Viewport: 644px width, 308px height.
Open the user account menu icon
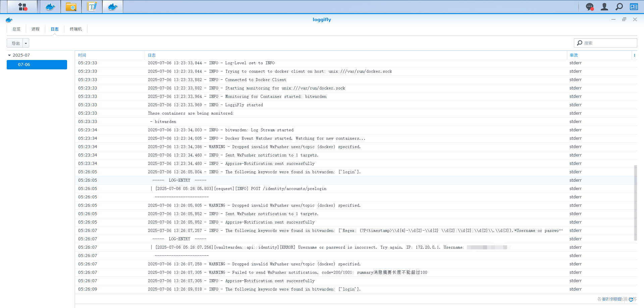(x=604, y=7)
